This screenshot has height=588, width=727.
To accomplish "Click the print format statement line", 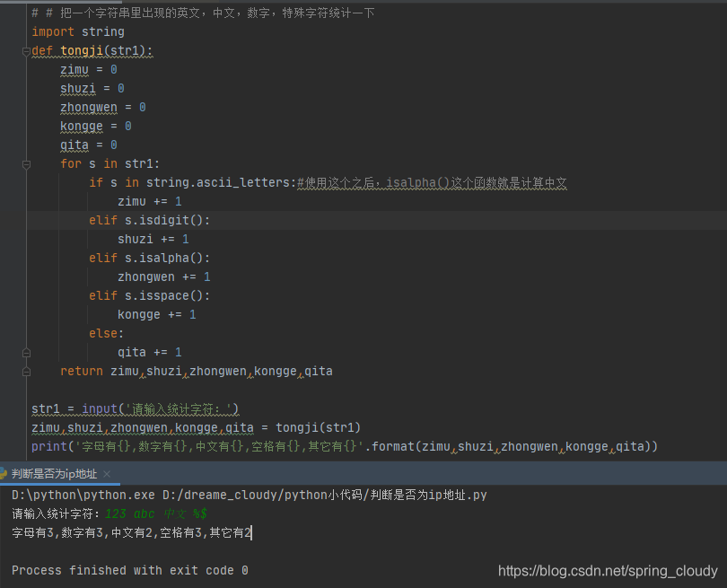I will pyautogui.click(x=345, y=446).
